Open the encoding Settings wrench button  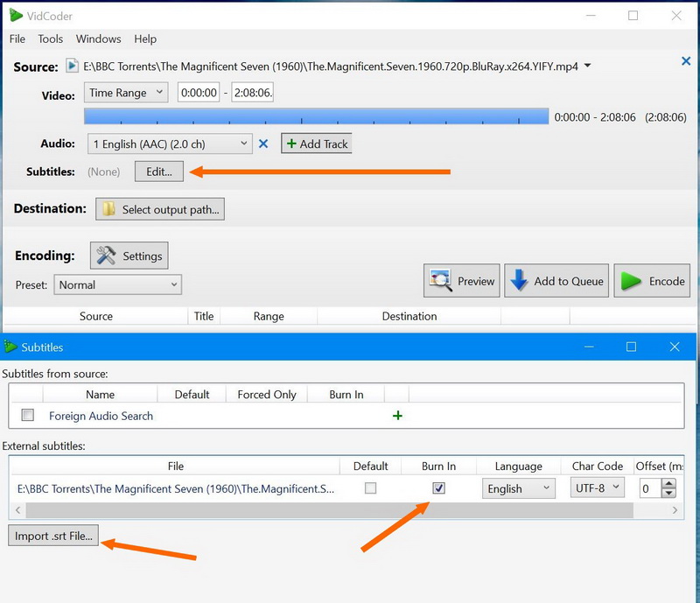pos(129,256)
